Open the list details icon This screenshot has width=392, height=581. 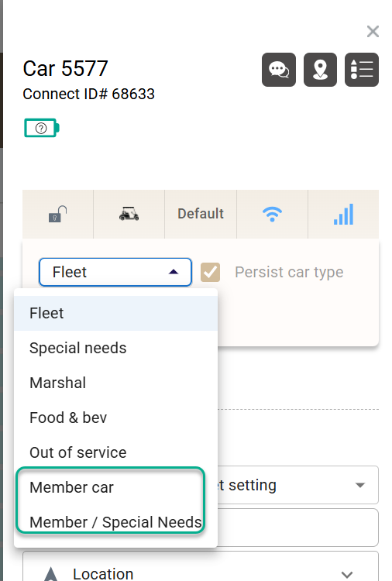[x=362, y=70]
